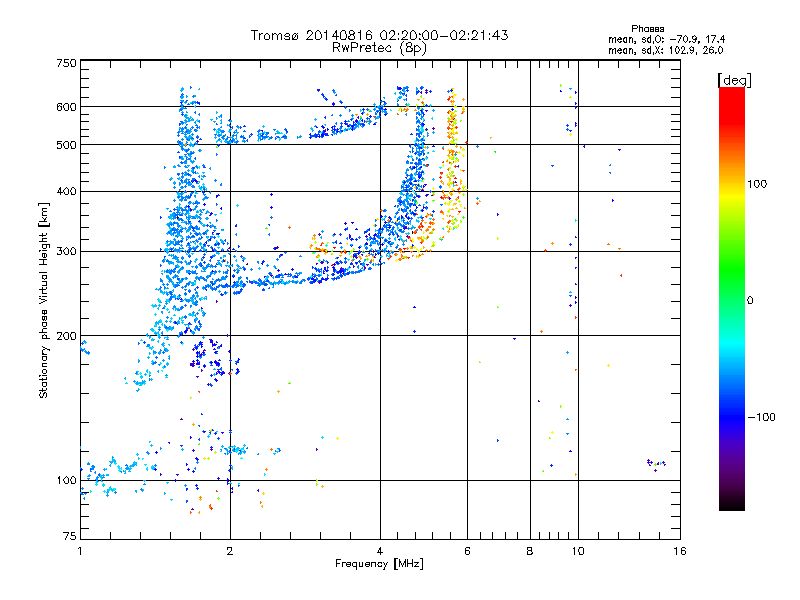Click the plot title 'Tromsø 20140816 02:20:00-02:21:43'
Screen dimensions: 800x600
[x=379, y=35]
